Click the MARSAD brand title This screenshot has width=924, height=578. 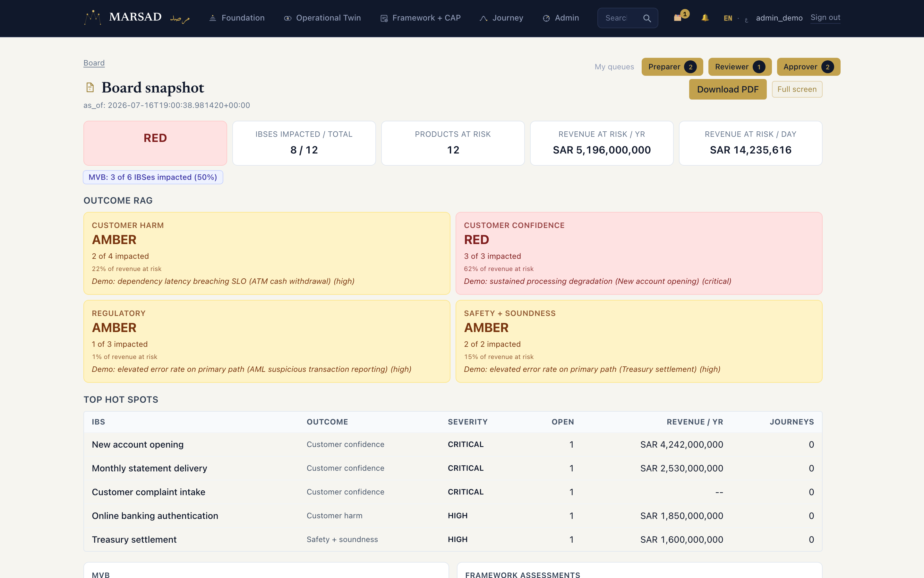point(135,17)
